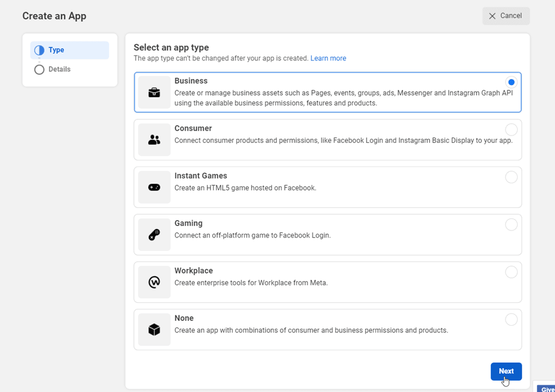The height and width of the screenshot is (392, 555).
Task: Click the Gaming joystick icon
Action: click(154, 235)
